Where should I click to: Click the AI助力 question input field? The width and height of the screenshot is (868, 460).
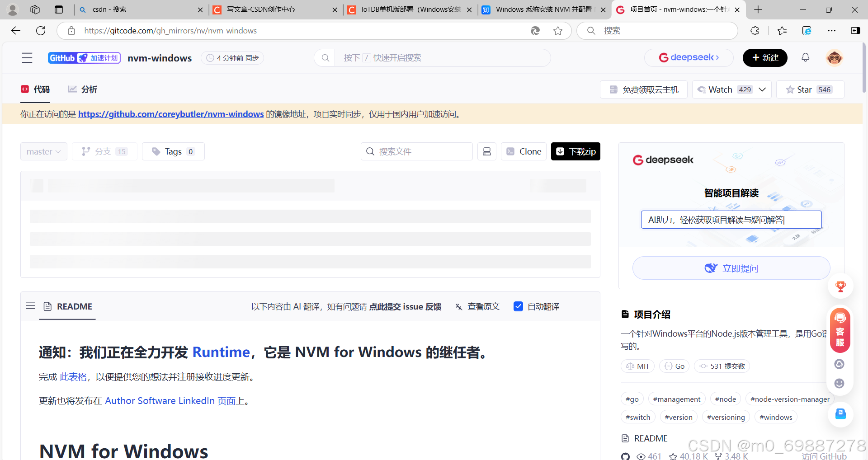pos(731,220)
